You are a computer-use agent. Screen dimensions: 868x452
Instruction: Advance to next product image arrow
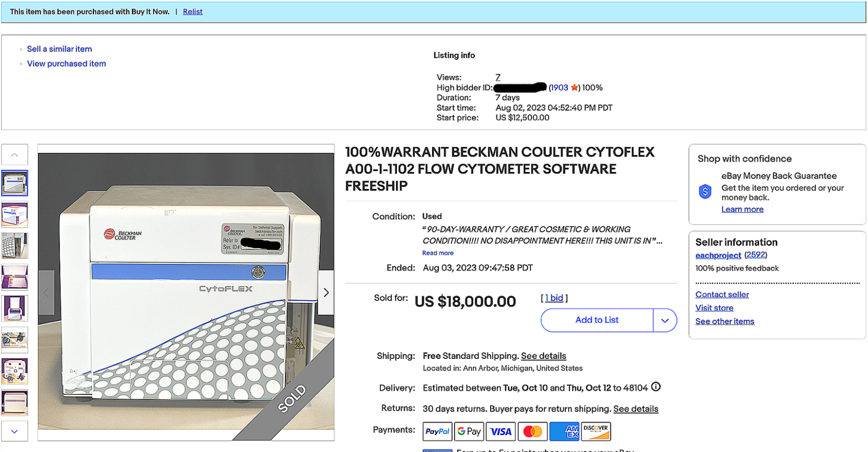pyautogui.click(x=326, y=292)
